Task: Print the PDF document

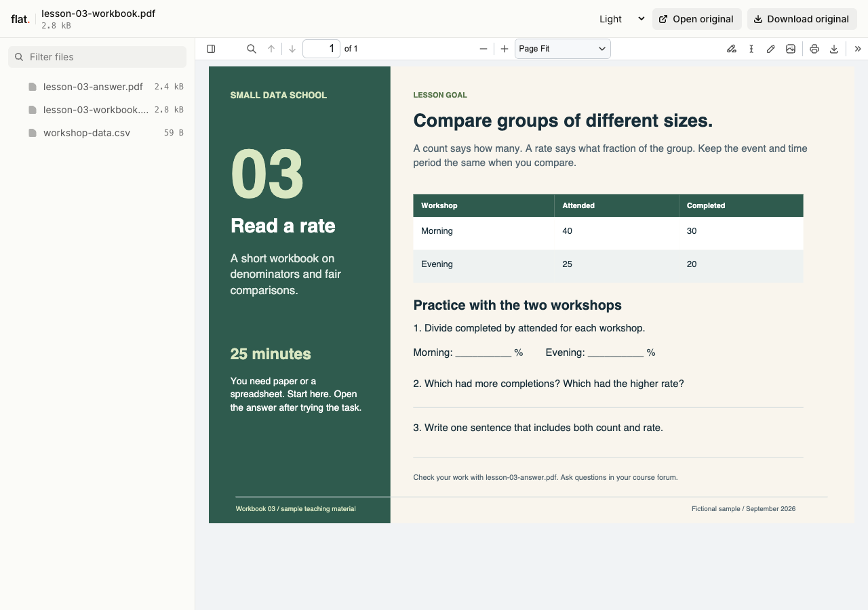Action: (x=814, y=49)
